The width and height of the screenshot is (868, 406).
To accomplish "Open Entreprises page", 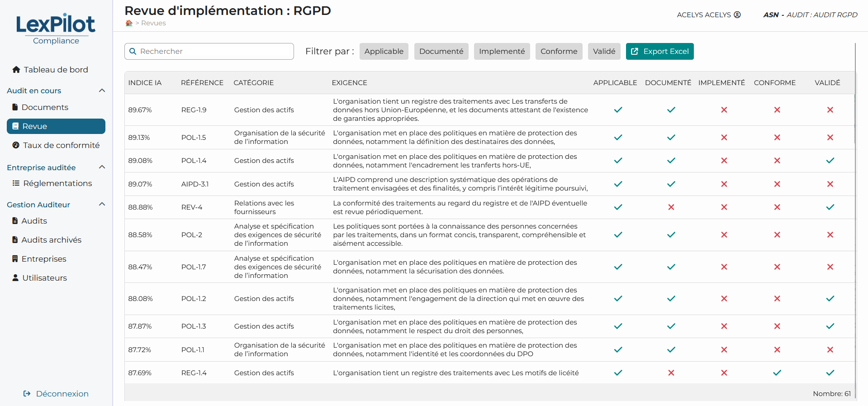I will coord(56,259).
